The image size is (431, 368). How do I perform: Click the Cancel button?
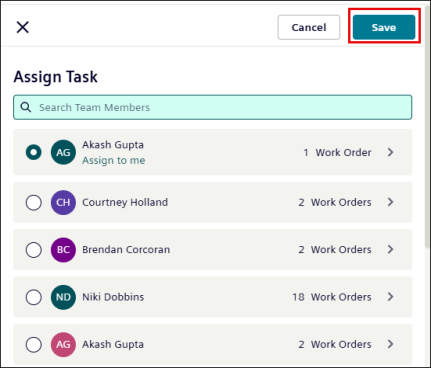(x=309, y=27)
